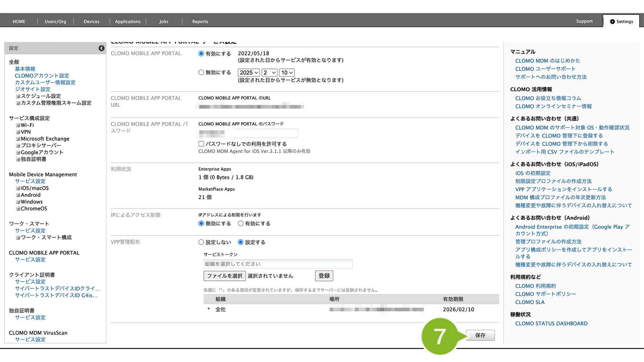Check パスワードなしでの利用を許可する
The image size is (644, 362).
(201, 144)
